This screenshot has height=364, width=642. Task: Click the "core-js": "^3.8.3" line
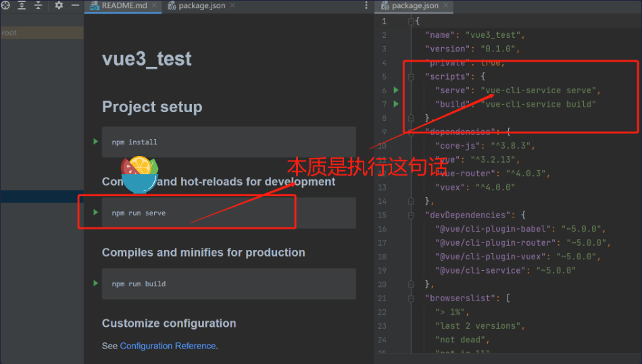485,146
